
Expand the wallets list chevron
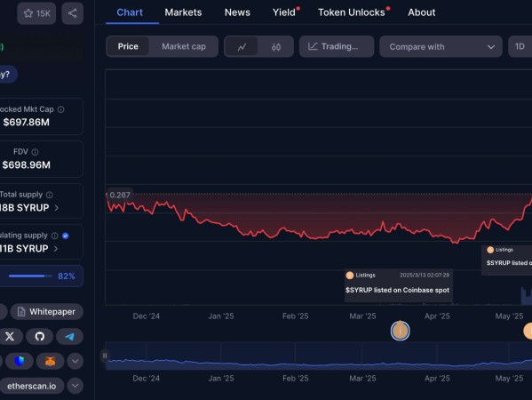pos(75,361)
